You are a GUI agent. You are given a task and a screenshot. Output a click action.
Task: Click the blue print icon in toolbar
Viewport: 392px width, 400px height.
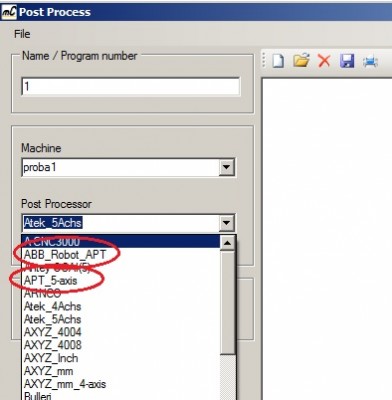(370, 62)
